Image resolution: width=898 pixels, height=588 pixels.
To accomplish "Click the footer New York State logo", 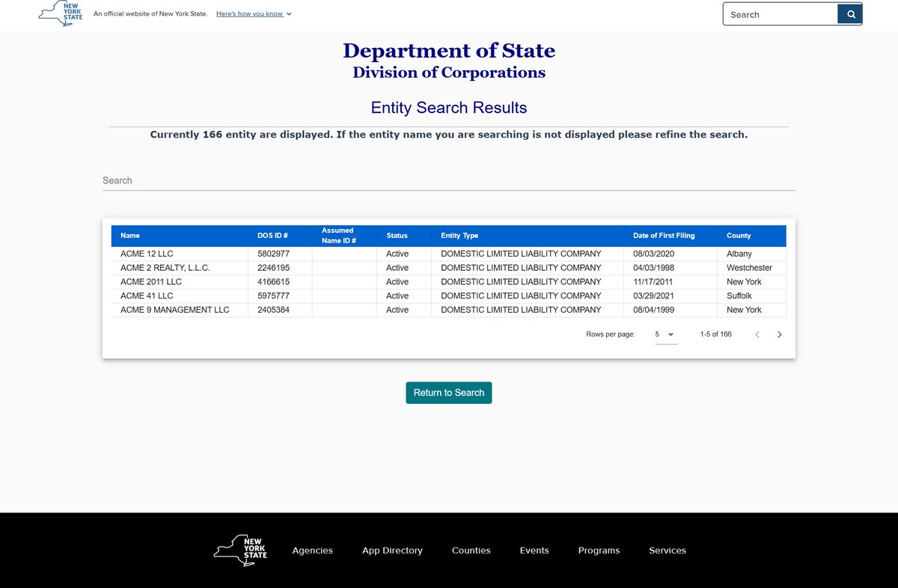I will pos(240,551).
